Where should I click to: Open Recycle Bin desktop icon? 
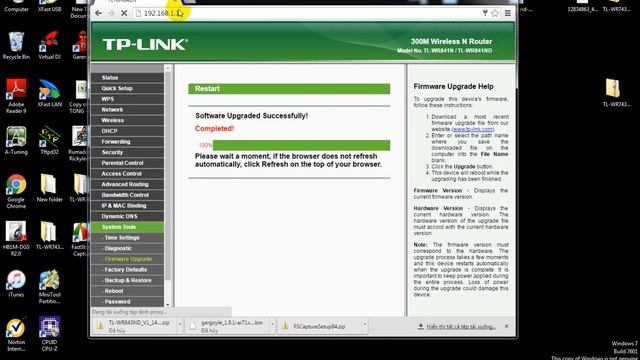tap(16, 46)
